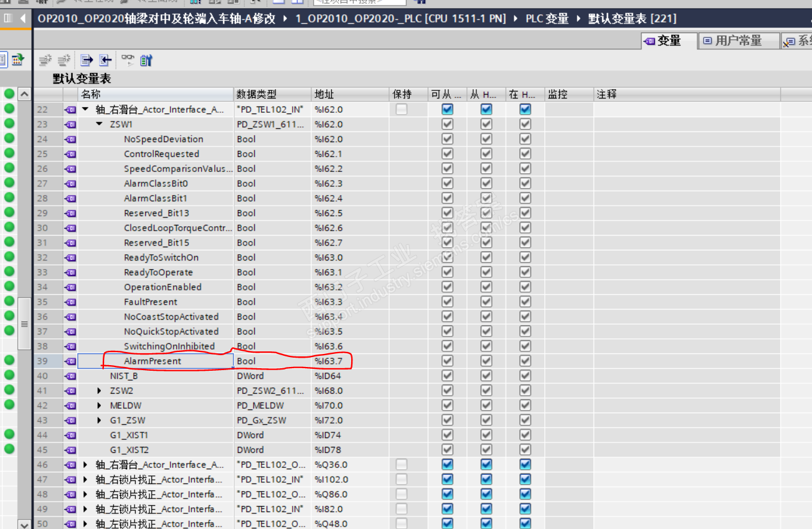Expand the row 49 轴_左锁片找正 structure

85,509
